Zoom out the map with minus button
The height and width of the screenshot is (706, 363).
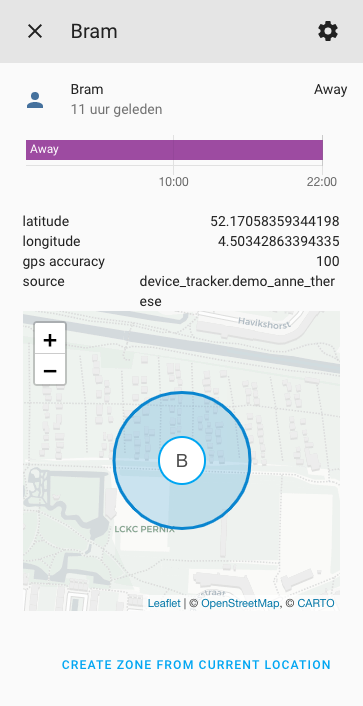click(50, 370)
